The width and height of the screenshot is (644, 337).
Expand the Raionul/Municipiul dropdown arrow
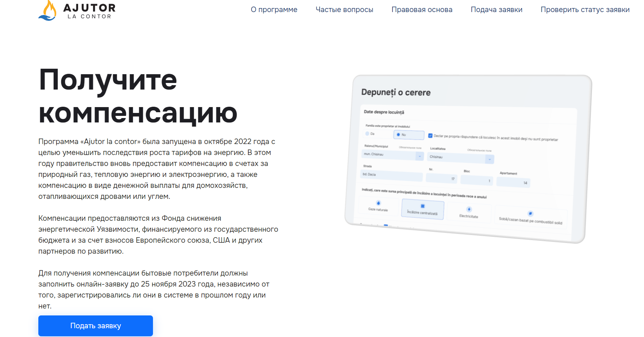click(419, 156)
